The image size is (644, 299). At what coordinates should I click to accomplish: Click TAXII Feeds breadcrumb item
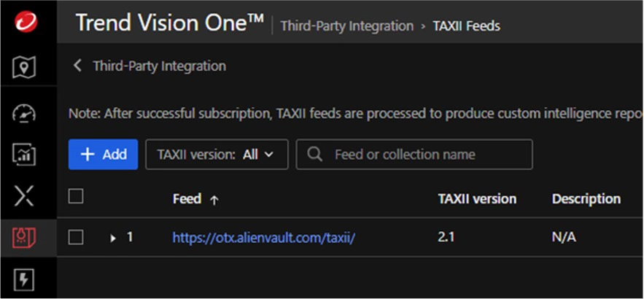(467, 26)
